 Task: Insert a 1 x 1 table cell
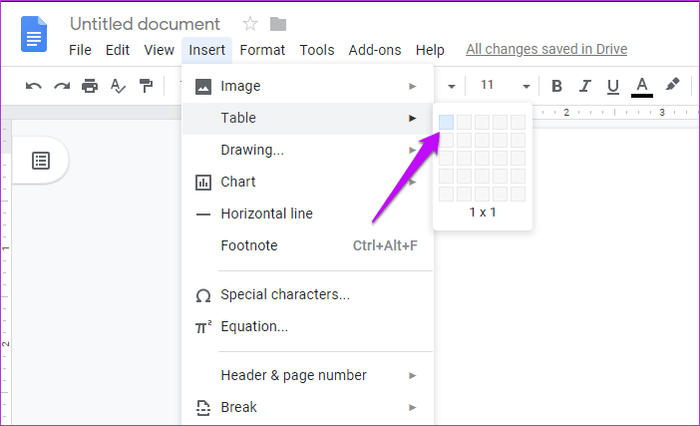(446, 122)
